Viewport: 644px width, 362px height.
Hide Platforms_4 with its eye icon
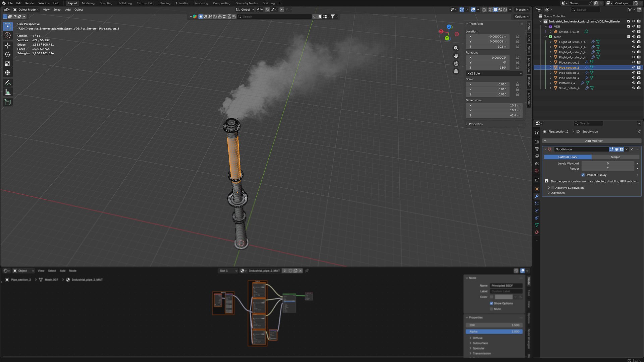(x=634, y=83)
